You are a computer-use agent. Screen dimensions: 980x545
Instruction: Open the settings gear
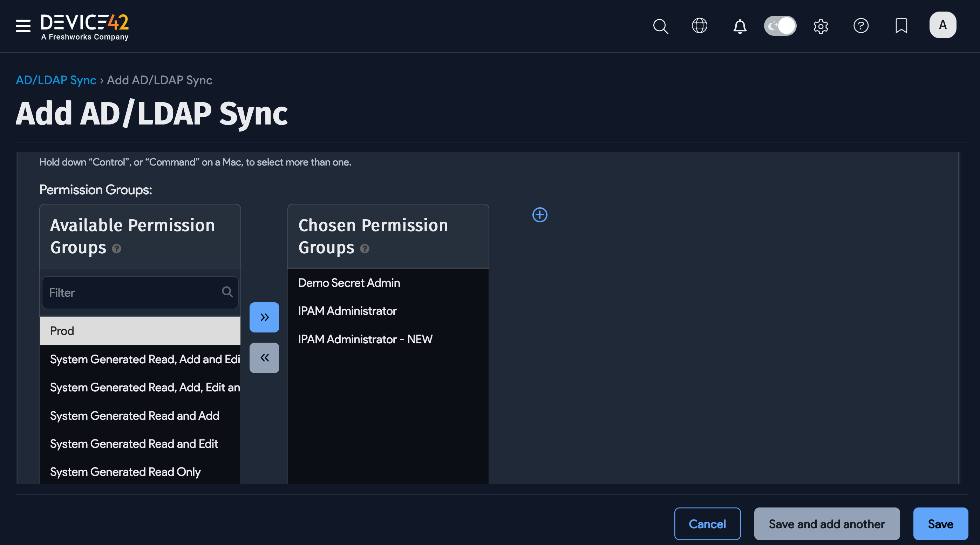click(821, 26)
